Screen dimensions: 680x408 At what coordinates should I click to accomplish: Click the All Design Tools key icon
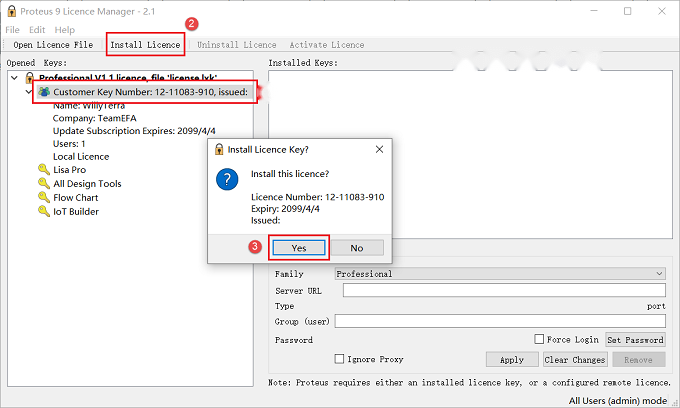44,183
